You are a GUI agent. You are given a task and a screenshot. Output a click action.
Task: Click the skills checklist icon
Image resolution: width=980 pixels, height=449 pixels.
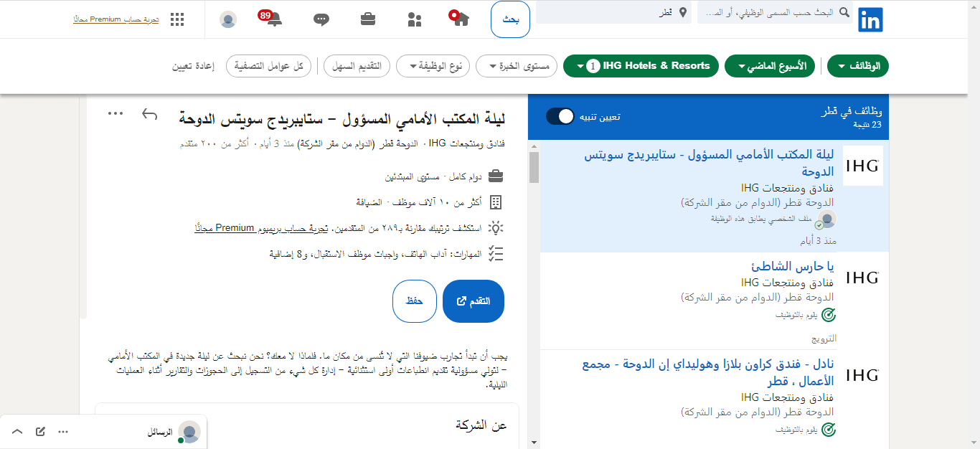click(x=496, y=254)
